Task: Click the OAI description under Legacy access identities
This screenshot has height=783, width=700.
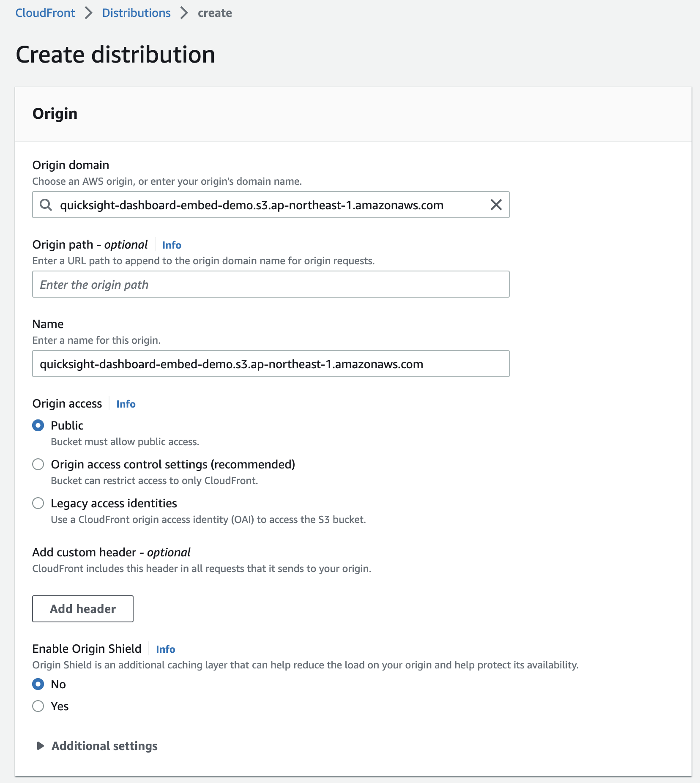Action: tap(208, 520)
